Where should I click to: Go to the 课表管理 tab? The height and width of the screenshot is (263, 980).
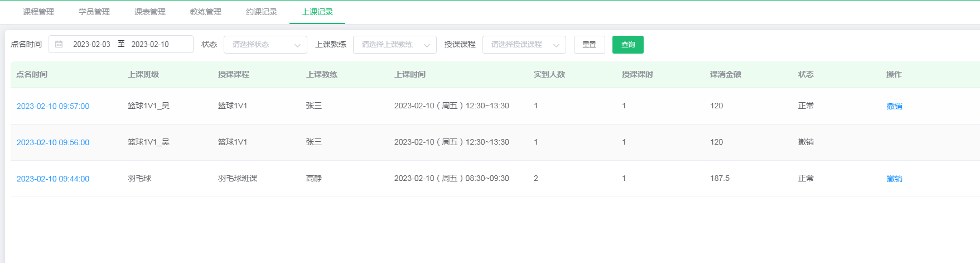(150, 12)
